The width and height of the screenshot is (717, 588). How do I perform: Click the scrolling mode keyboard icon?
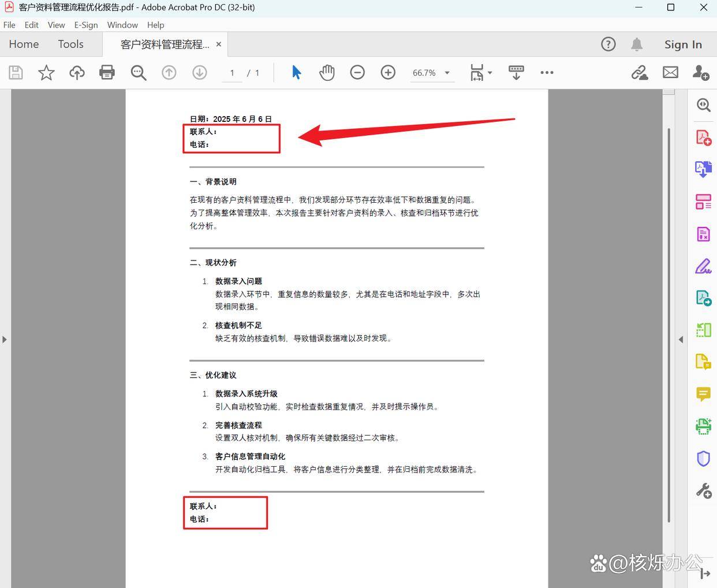516,73
